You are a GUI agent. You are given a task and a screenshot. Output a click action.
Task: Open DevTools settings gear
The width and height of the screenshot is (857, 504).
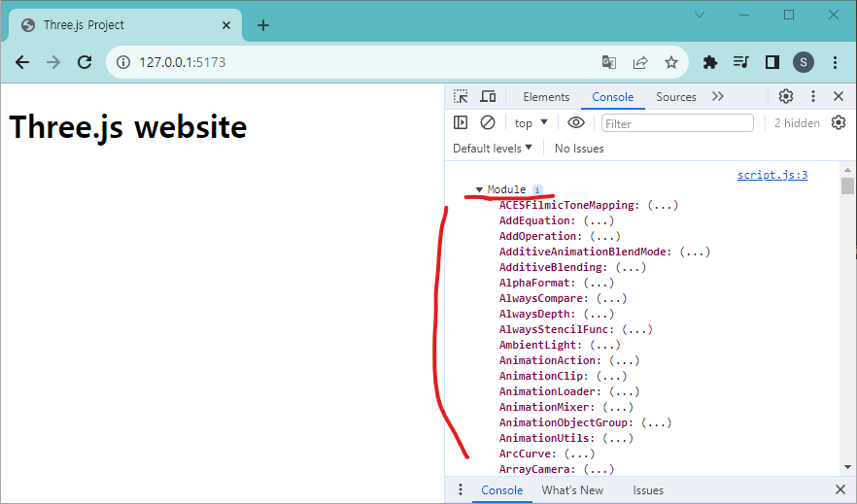(x=786, y=96)
